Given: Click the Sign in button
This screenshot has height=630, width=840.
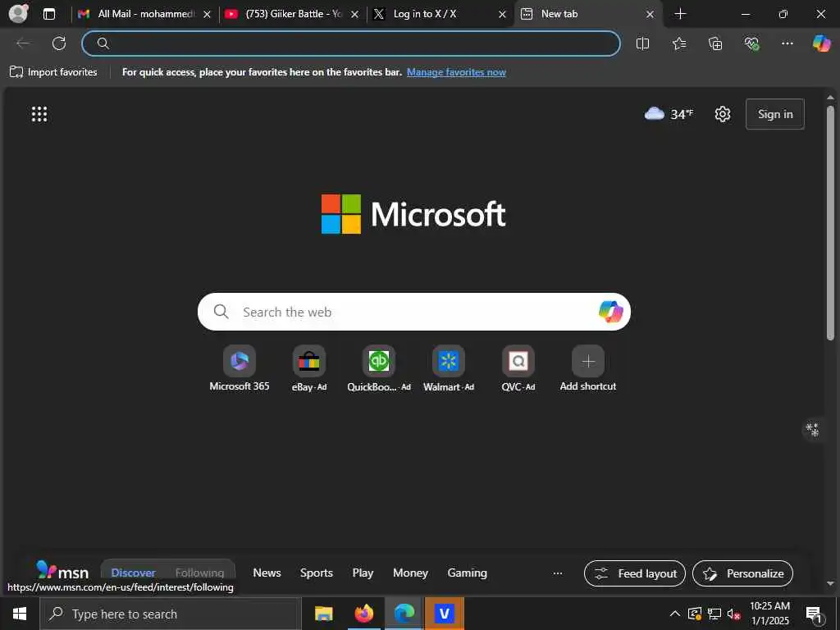Looking at the screenshot, I should tap(774, 114).
